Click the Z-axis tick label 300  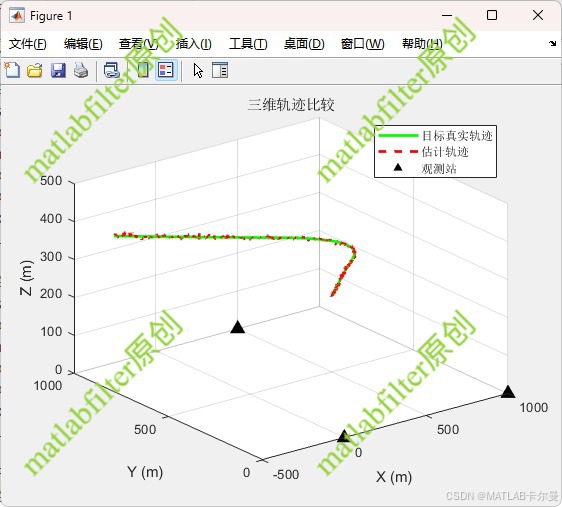click(51, 257)
